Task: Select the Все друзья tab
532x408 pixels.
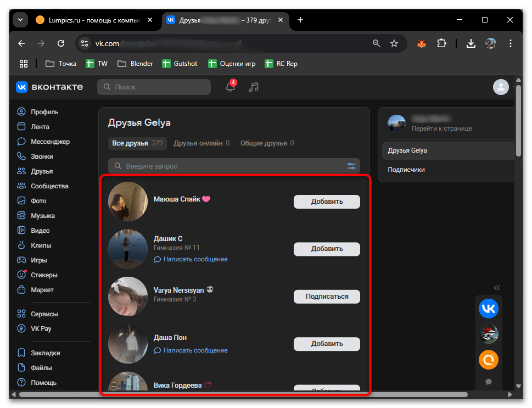Action: pos(137,143)
